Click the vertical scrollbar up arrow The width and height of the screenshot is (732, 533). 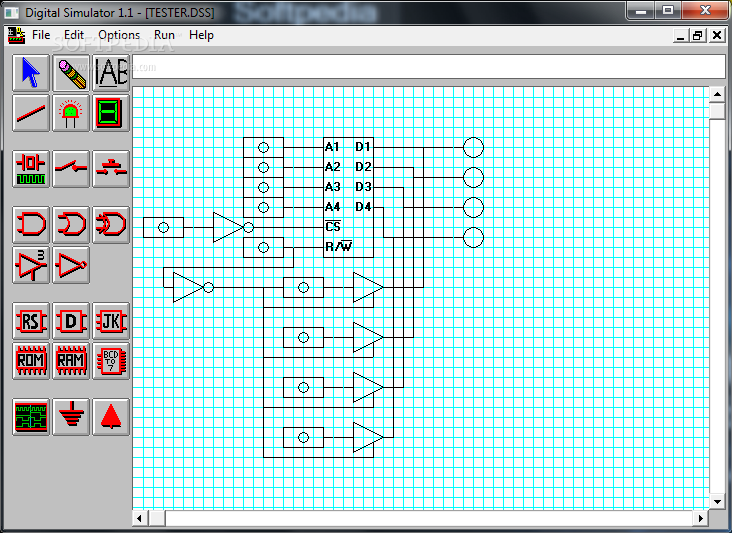tap(717, 94)
